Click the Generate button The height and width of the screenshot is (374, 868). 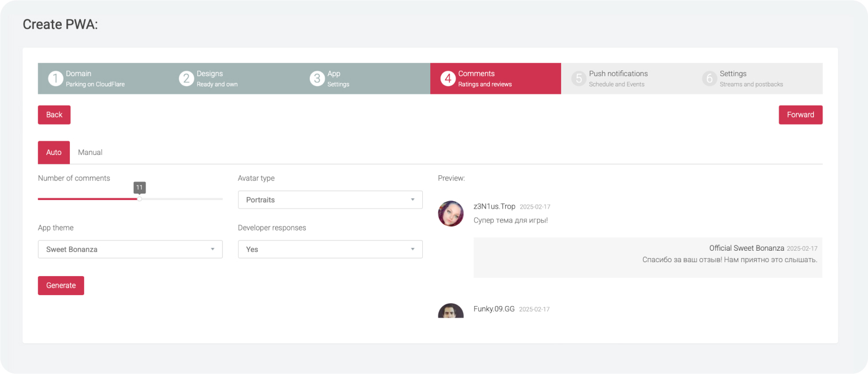click(61, 286)
